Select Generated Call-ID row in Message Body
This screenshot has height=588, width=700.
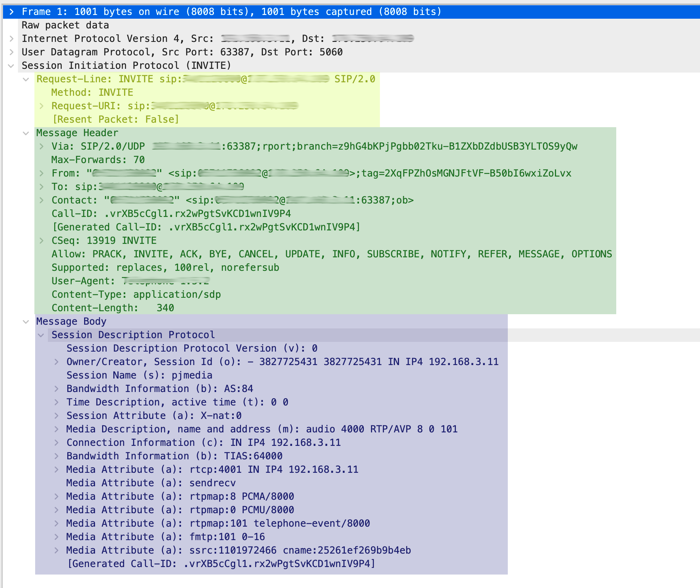(221, 564)
